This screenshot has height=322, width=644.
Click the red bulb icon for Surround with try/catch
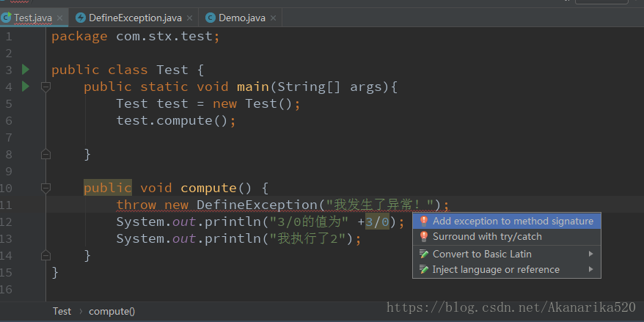[x=423, y=237]
